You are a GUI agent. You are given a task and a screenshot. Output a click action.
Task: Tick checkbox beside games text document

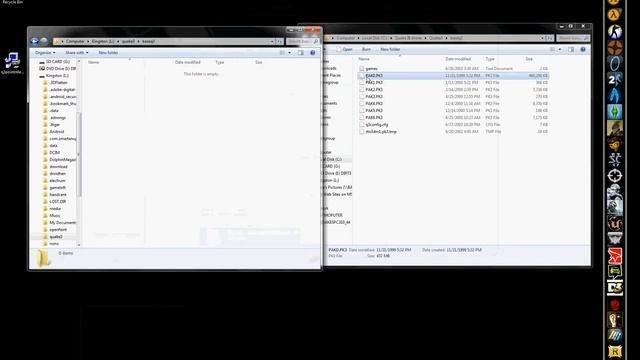362,69
